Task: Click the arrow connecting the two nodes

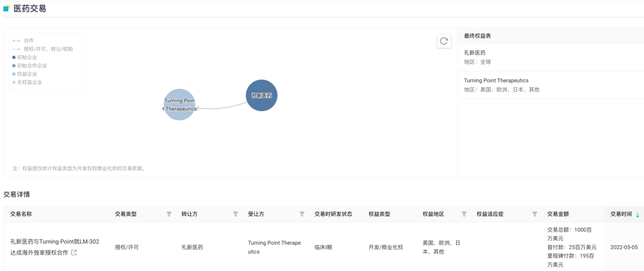Action: click(x=222, y=107)
